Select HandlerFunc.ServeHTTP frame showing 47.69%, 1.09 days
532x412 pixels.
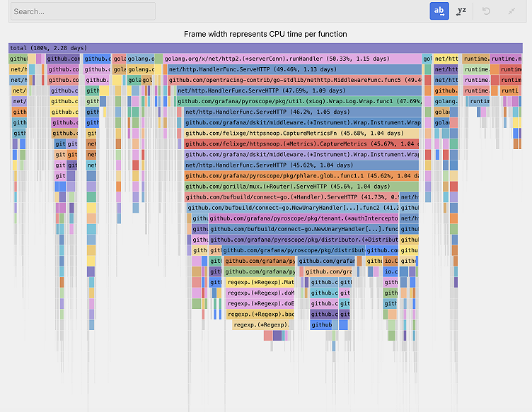point(299,90)
